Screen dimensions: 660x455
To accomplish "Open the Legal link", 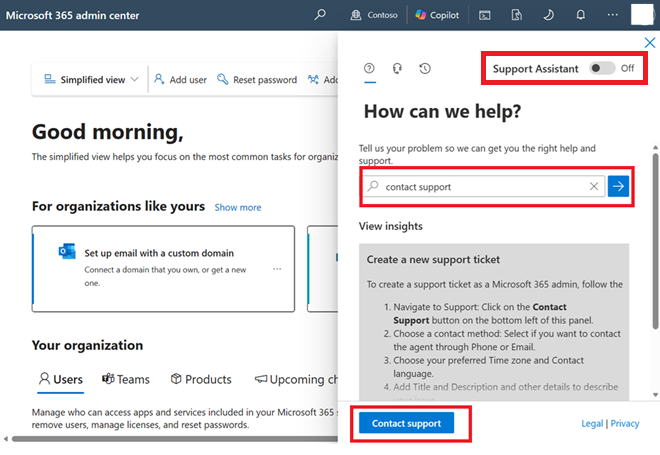I will (x=592, y=423).
